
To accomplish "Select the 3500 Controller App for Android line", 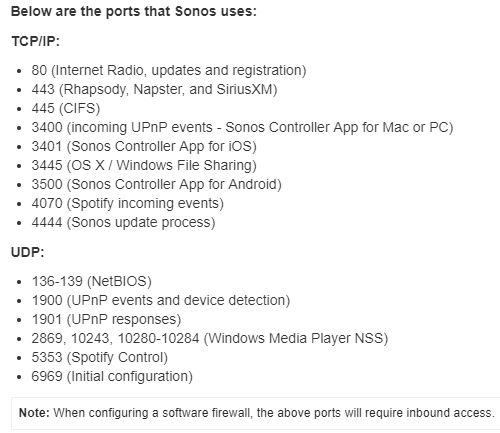I will [x=156, y=184].
